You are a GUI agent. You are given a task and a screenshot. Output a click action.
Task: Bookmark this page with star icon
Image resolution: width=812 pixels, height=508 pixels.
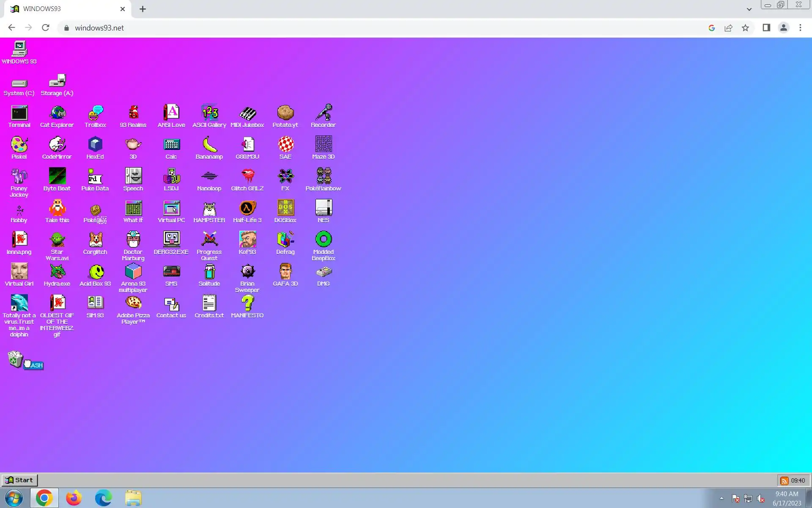click(745, 28)
